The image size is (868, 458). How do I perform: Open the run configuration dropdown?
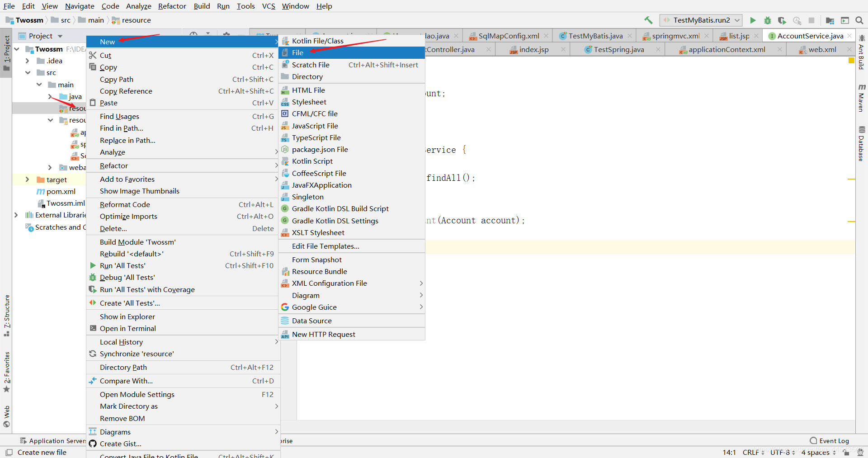tap(701, 20)
